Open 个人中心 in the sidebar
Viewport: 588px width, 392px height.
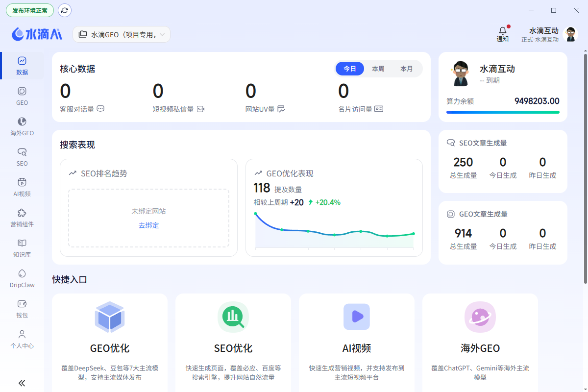[x=22, y=339]
